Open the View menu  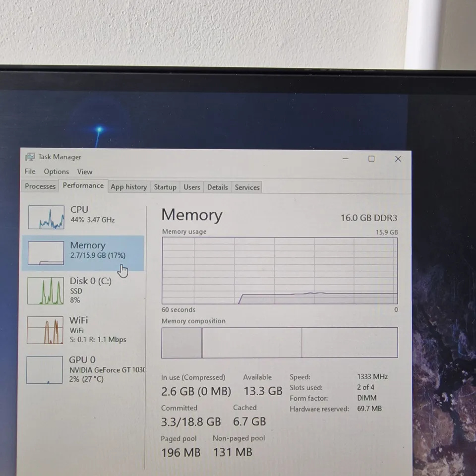pos(84,172)
